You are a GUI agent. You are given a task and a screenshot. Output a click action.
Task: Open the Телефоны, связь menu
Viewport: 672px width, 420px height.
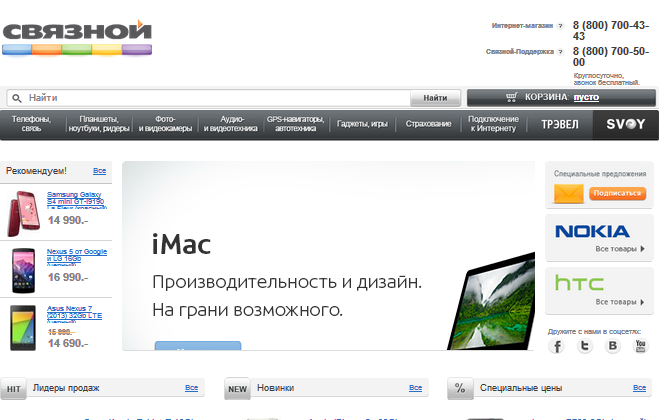31,124
